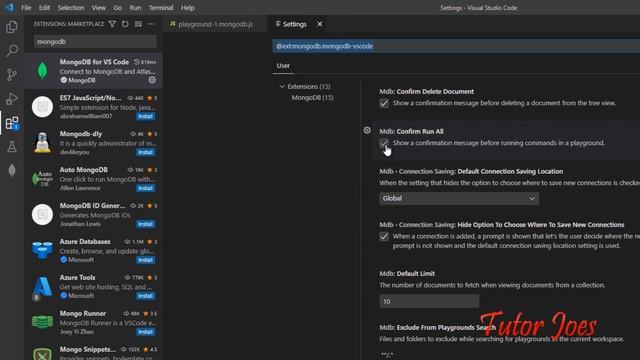Select the User settings tab

283,66
